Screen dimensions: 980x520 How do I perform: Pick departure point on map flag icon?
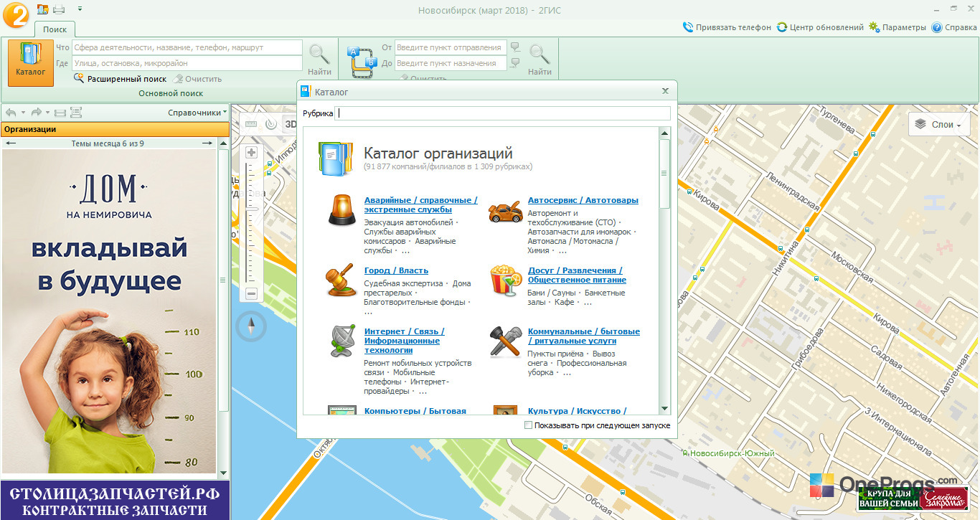(x=515, y=47)
